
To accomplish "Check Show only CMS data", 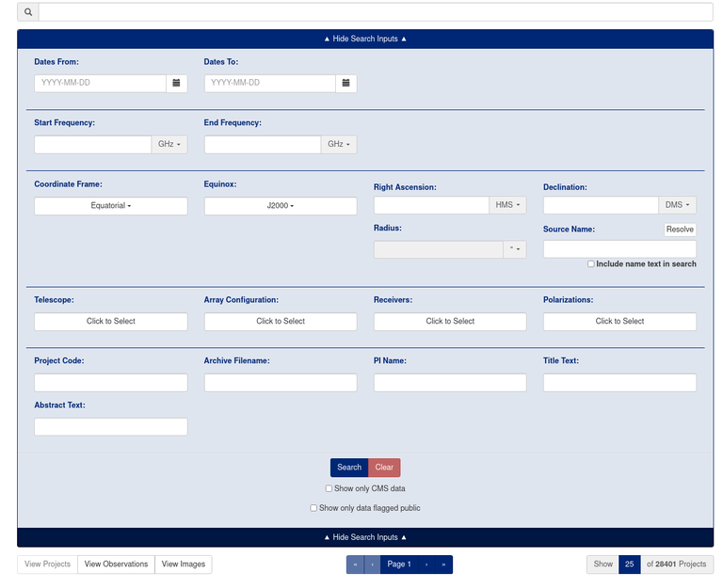I will pos(329,489).
